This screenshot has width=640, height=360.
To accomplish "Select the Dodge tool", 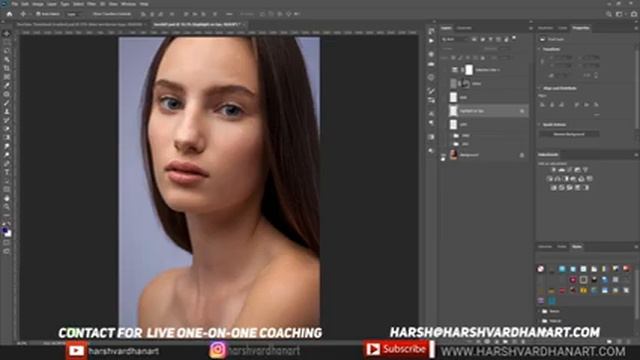I will pos(7,155).
